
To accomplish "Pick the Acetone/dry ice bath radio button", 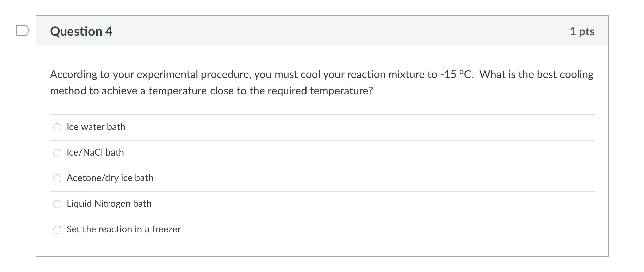I will [58, 178].
